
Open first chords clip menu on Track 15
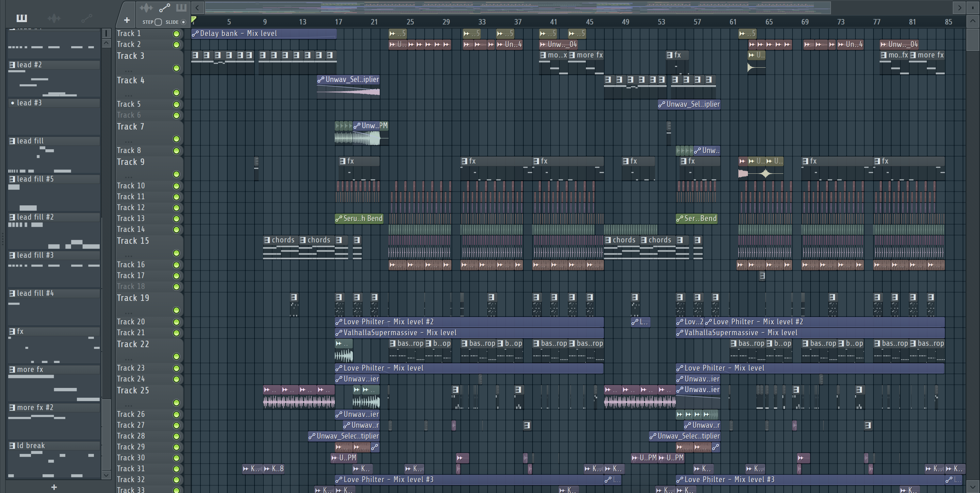[267, 240]
